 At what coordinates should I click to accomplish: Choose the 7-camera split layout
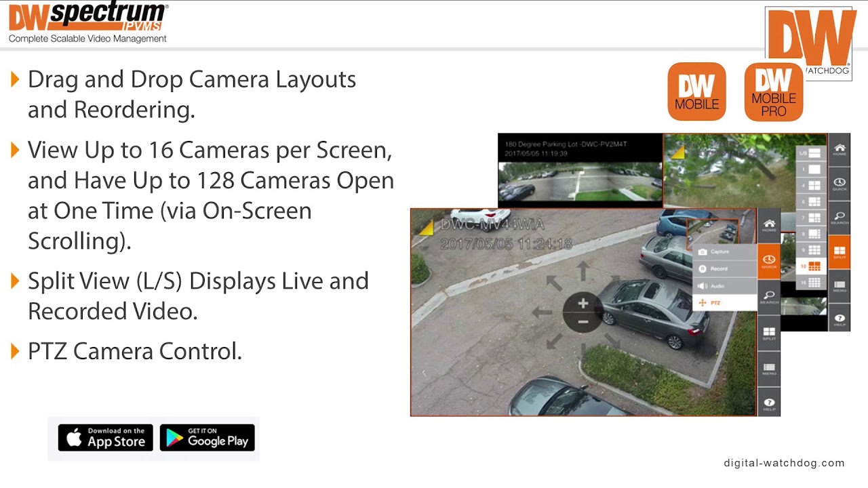(810, 218)
